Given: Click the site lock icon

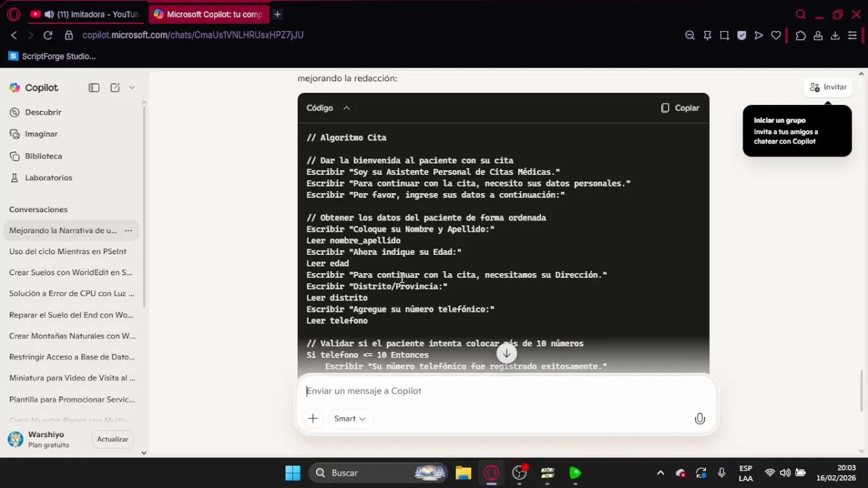Looking at the screenshot, I should pos(68,35).
